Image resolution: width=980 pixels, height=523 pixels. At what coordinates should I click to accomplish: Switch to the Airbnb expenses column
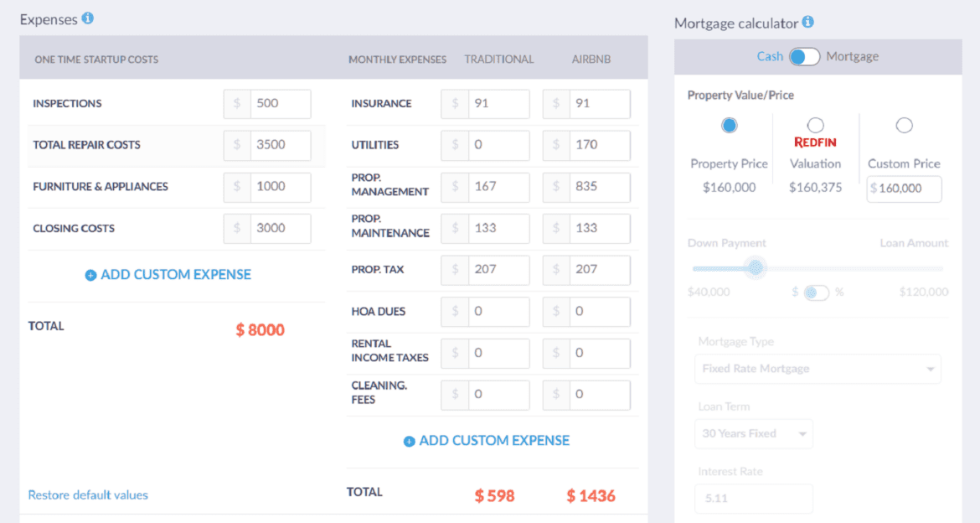point(592,60)
